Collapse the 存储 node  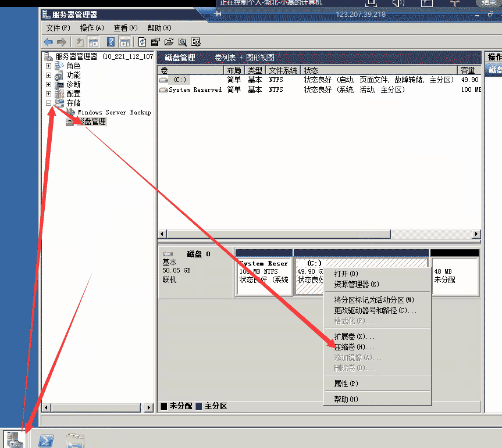(48, 103)
